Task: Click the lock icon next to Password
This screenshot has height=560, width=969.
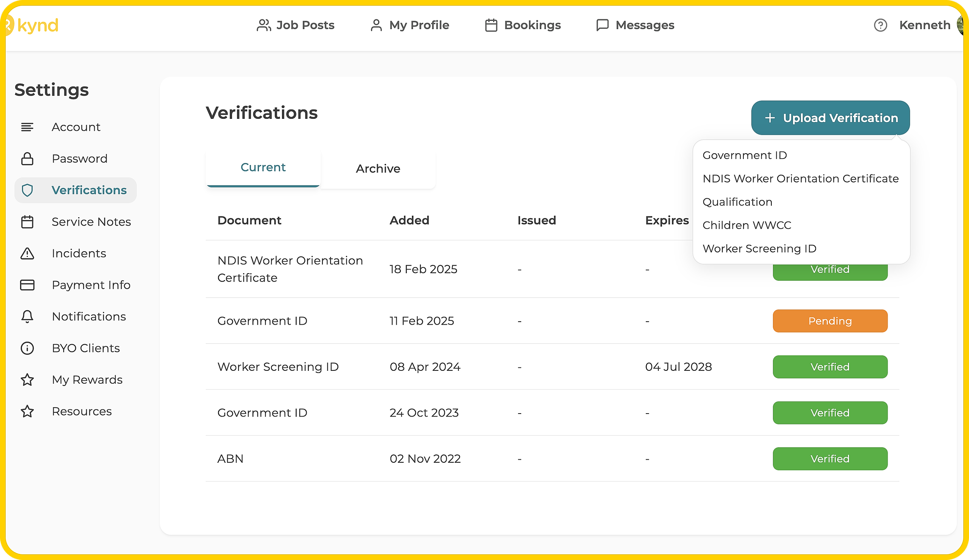Action: [x=27, y=159]
